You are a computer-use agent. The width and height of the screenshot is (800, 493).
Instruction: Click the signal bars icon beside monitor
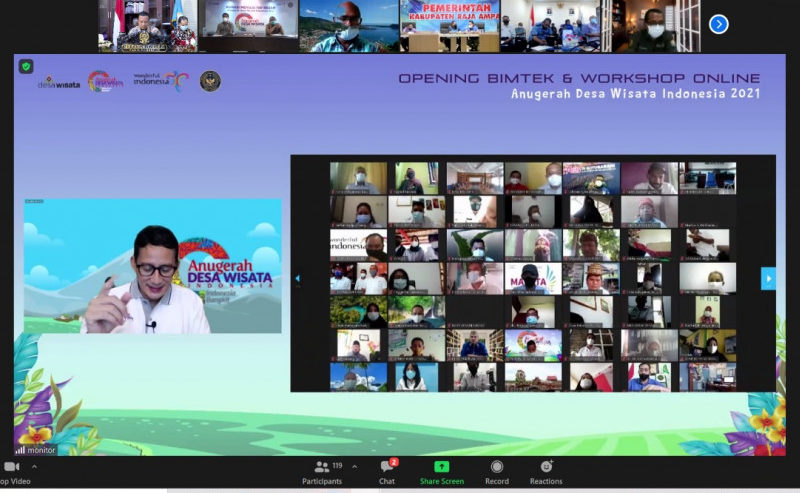pyautogui.click(x=20, y=450)
